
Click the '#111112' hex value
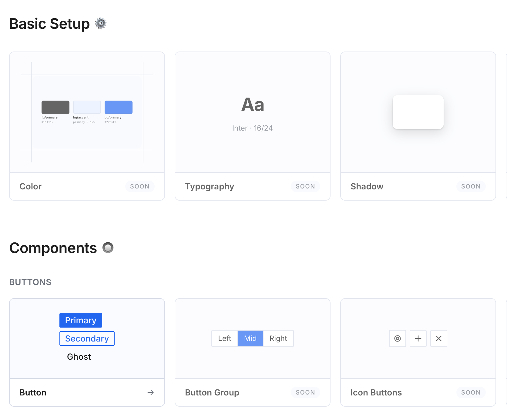pos(48,122)
